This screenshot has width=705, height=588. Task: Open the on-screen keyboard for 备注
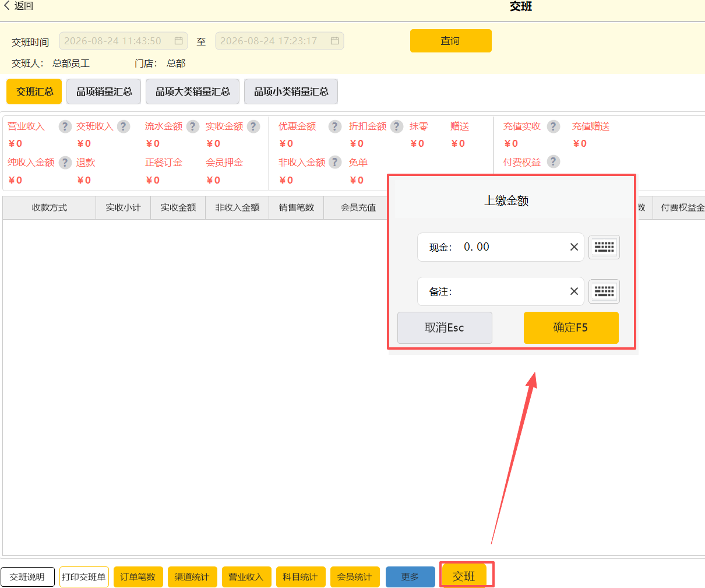pos(604,291)
